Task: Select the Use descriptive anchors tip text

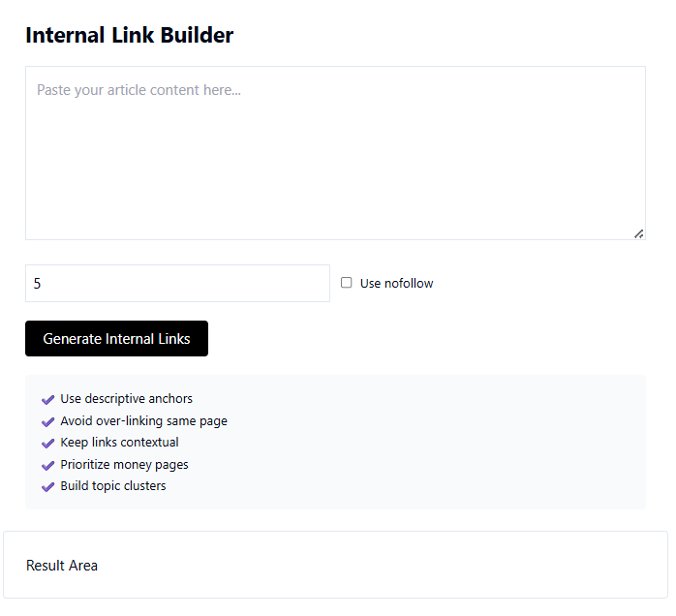Action: (126, 399)
